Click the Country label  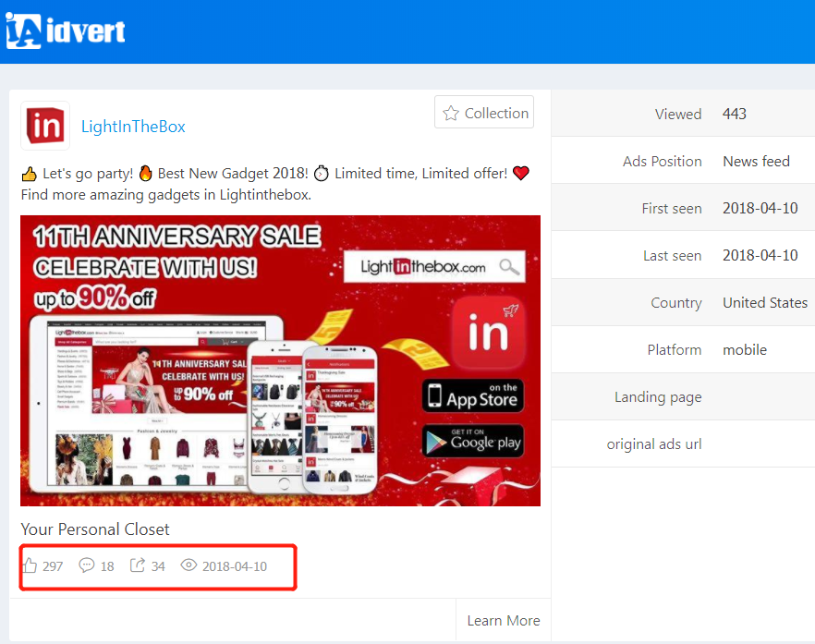pyautogui.click(x=676, y=302)
